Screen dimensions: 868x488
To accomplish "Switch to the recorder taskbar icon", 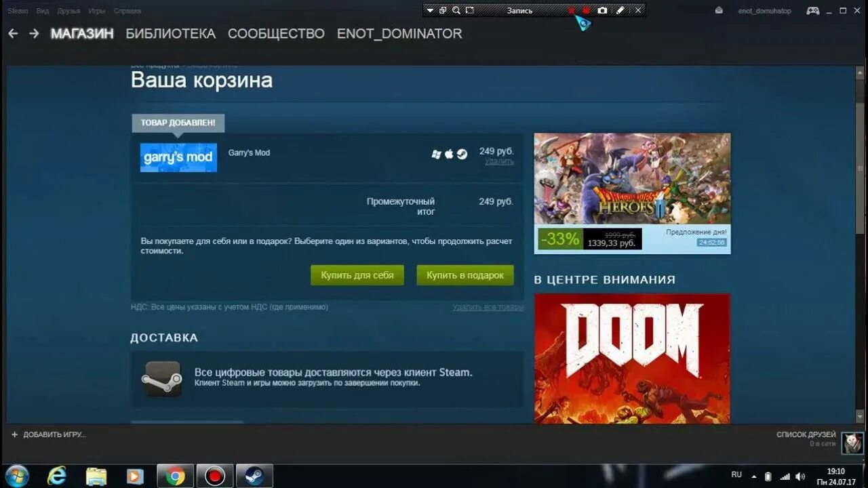I will tap(215, 476).
